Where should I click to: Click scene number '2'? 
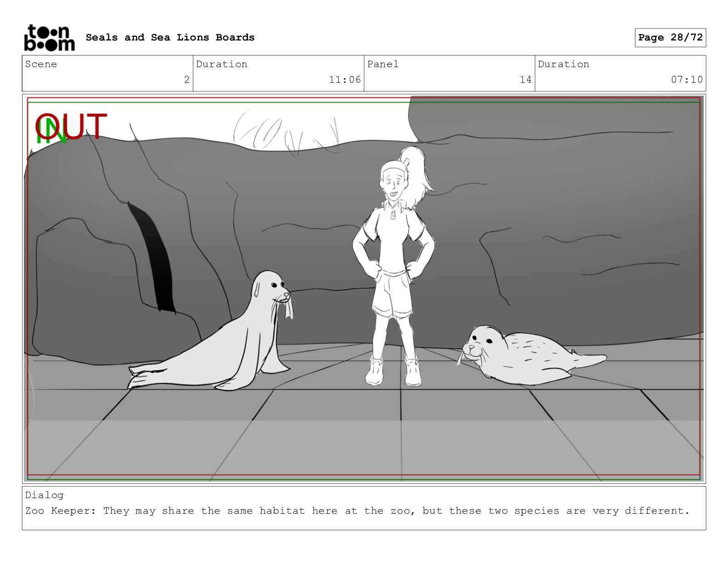pyautogui.click(x=187, y=80)
